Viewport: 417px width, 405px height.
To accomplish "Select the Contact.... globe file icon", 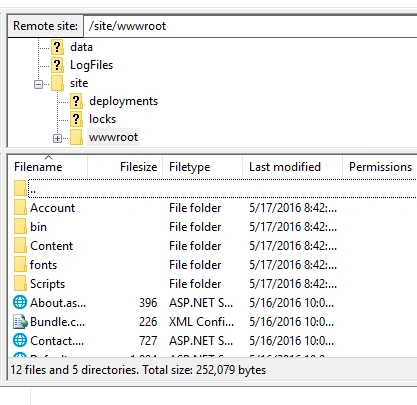I will 20,341.
